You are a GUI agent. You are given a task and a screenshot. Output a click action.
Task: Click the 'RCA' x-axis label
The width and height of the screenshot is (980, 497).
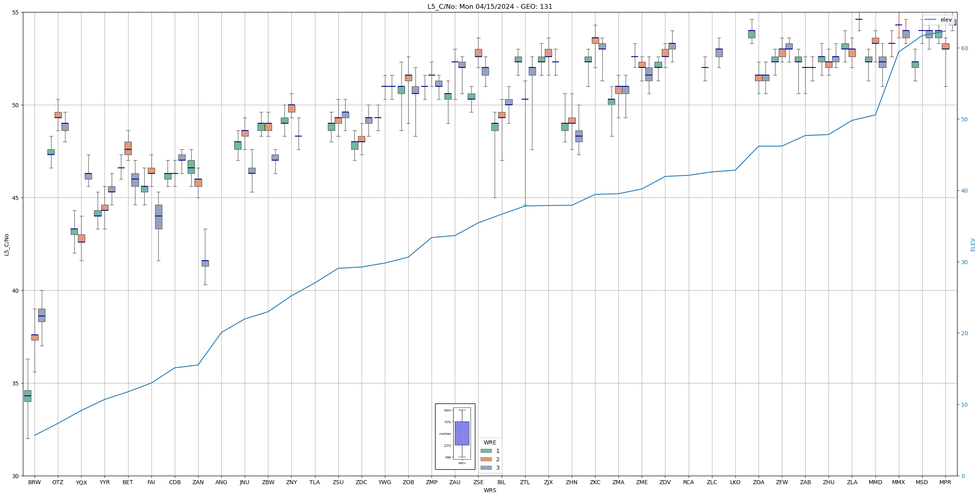coord(688,483)
